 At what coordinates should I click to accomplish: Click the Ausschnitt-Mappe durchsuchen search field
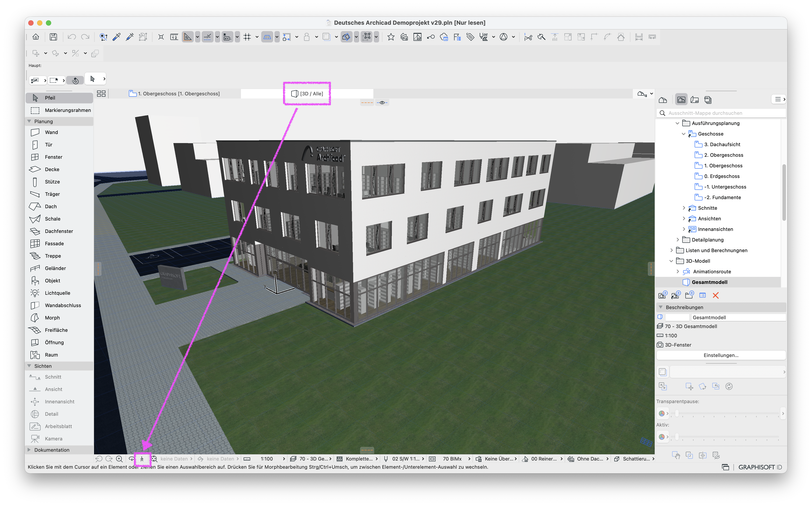point(721,113)
